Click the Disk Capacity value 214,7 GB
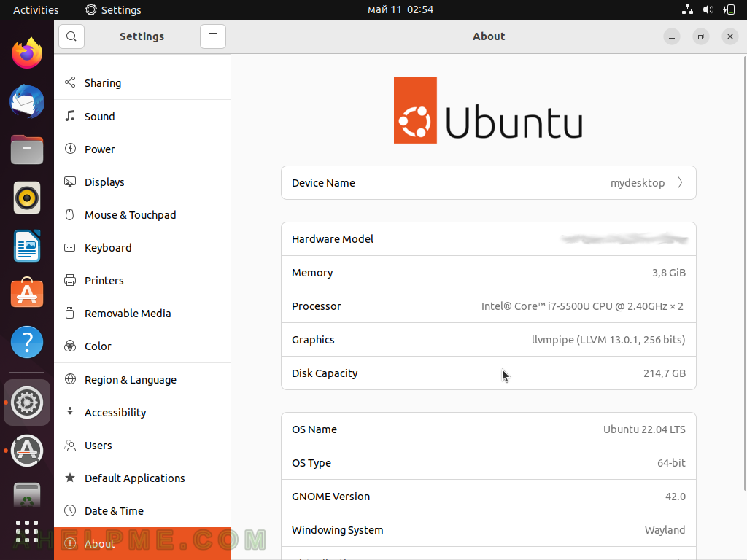Viewport: 747px width, 560px height. [x=665, y=373]
